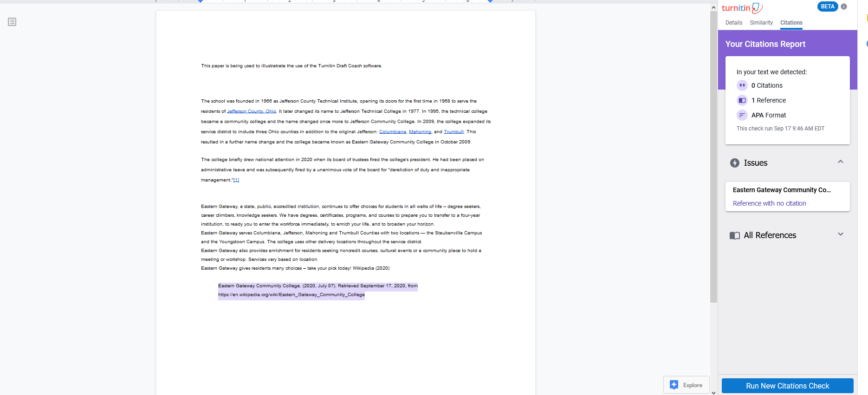Open the Columbiana link
Viewport: 868px width, 395px height.
point(392,132)
